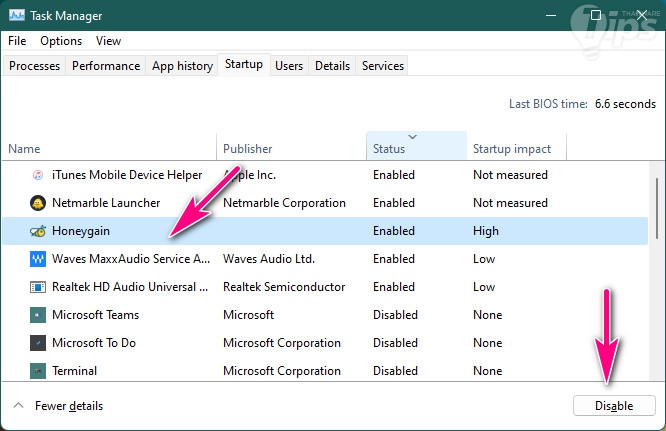666x431 pixels.
Task: Select the Terminal name text
Action: (x=74, y=371)
